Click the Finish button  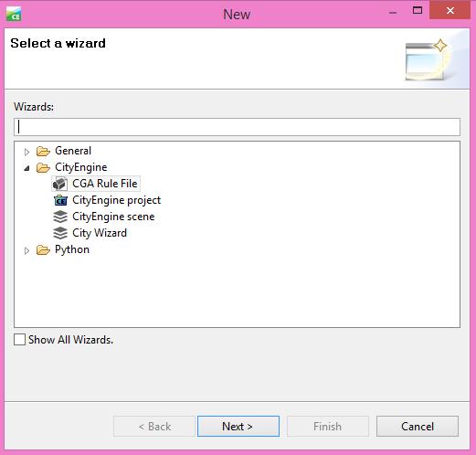coord(328,426)
